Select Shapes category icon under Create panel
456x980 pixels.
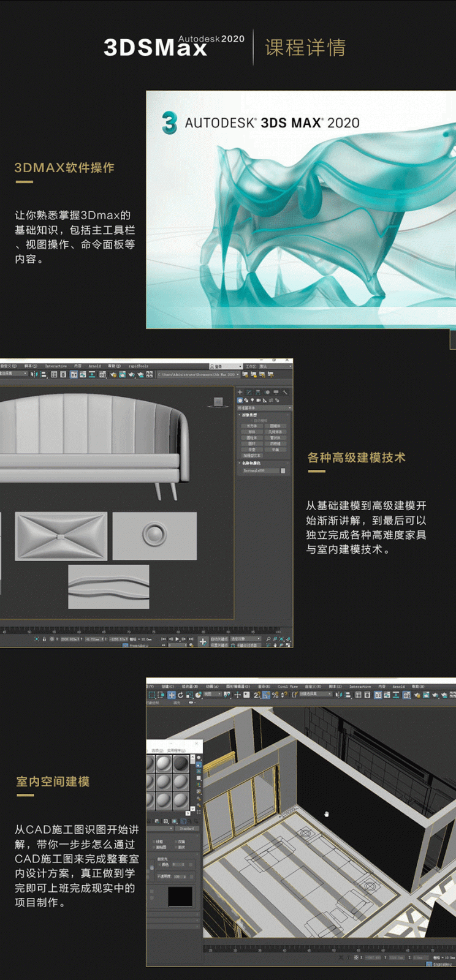pyautogui.click(x=246, y=400)
